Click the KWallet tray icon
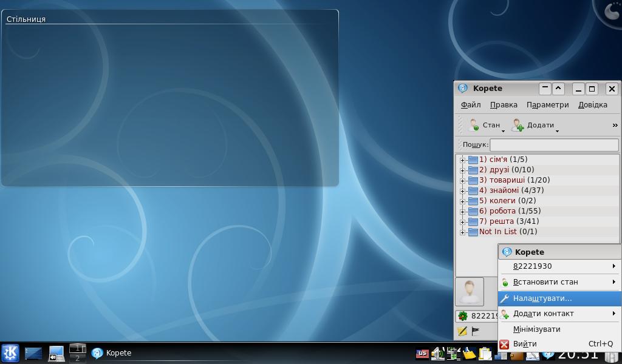The height and width of the screenshot is (364, 622). click(516, 356)
